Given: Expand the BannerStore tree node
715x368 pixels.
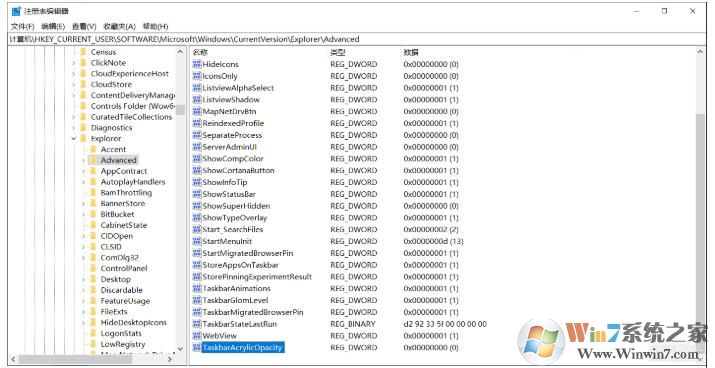Looking at the screenshot, I should [x=83, y=204].
